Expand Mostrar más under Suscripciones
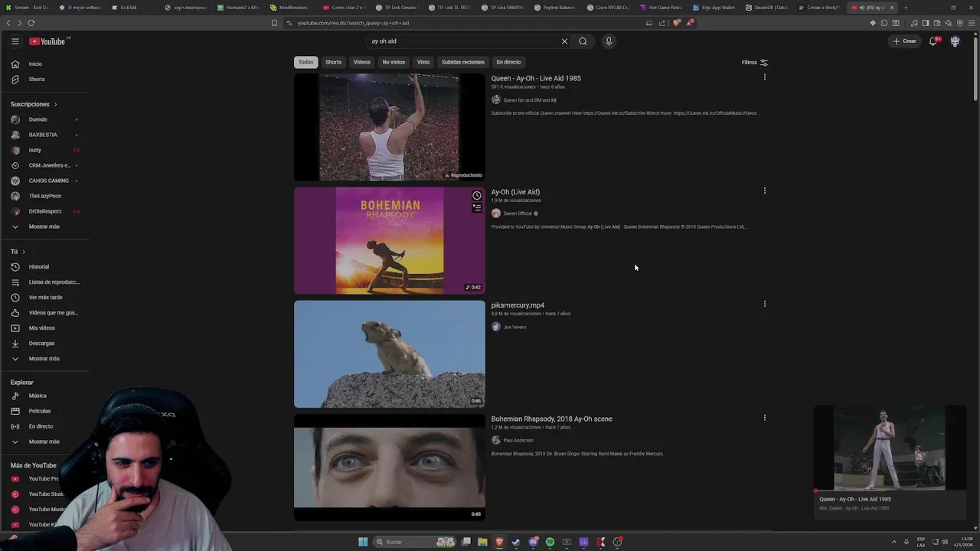The width and height of the screenshot is (980, 551). click(x=44, y=227)
